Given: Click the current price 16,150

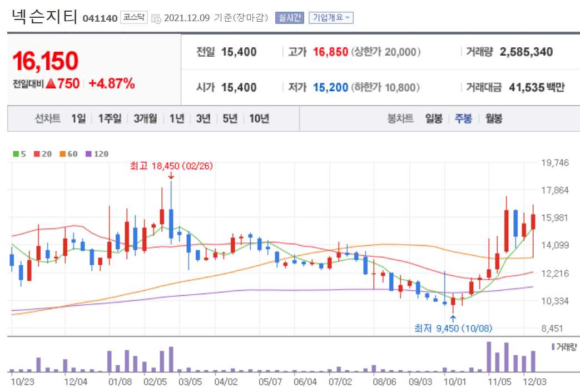Looking at the screenshot, I should 46,61.
